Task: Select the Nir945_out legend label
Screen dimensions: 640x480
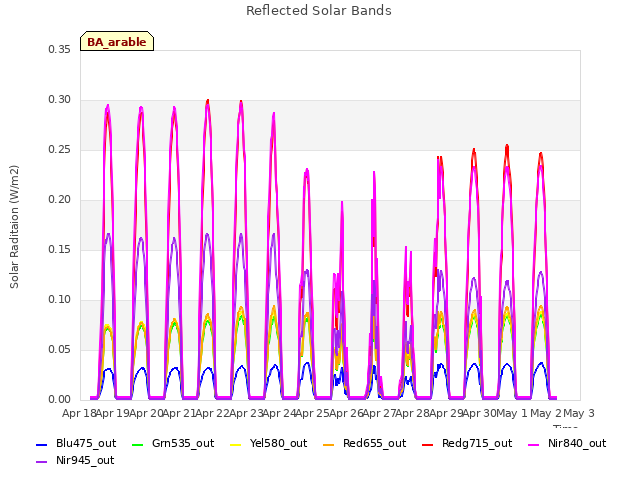Action: tap(85, 461)
